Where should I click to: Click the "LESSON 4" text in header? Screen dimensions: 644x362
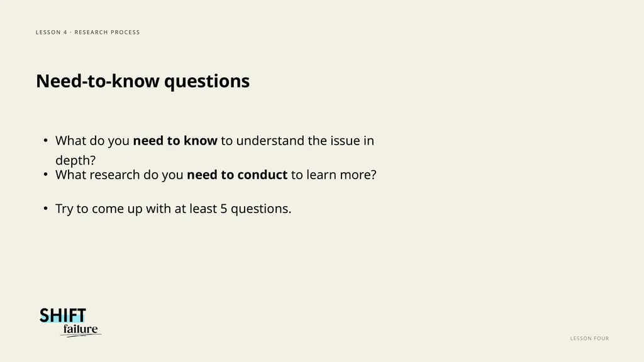pos(52,32)
